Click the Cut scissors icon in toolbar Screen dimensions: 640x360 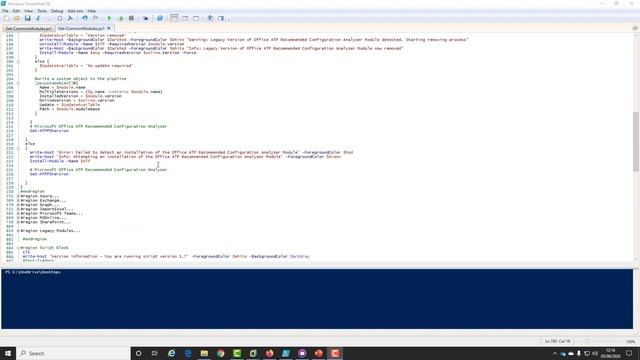(x=38, y=18)
